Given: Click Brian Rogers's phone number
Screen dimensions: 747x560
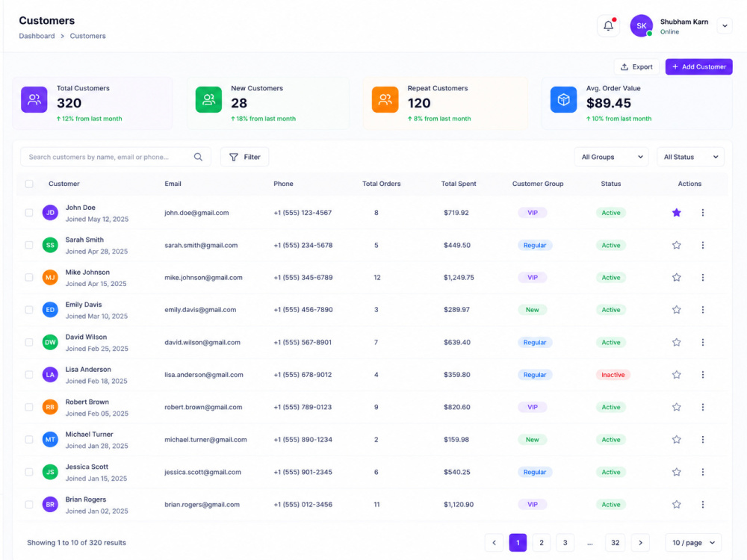Looking at the screenshot, I should coord(303,504).
